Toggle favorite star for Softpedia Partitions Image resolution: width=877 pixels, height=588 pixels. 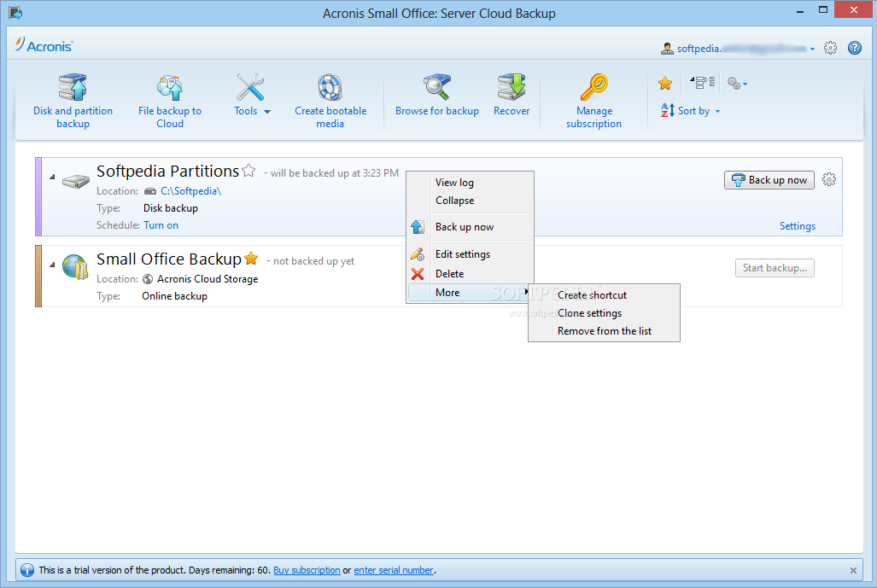[x=248, y=171]
